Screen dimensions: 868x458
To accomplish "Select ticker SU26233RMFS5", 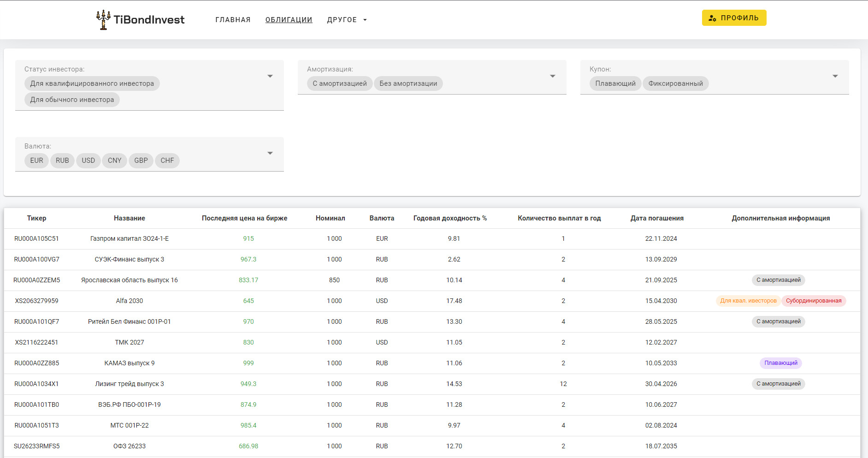I will (36, 446).
